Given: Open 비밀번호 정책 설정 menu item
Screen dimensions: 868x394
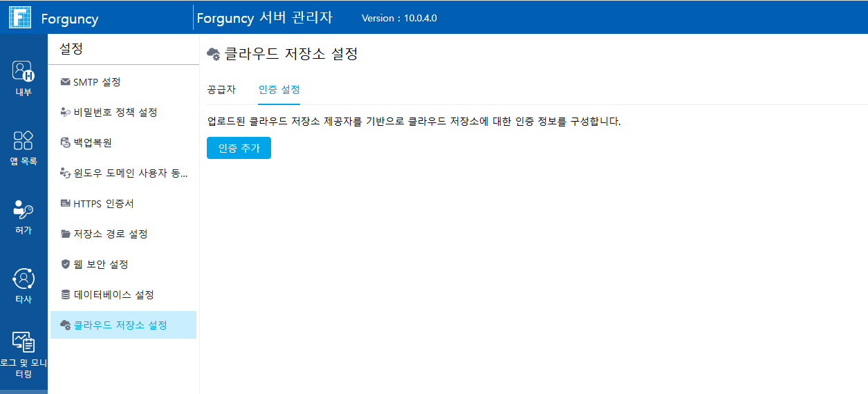Looking at the screenshot, I should [123, 112].
